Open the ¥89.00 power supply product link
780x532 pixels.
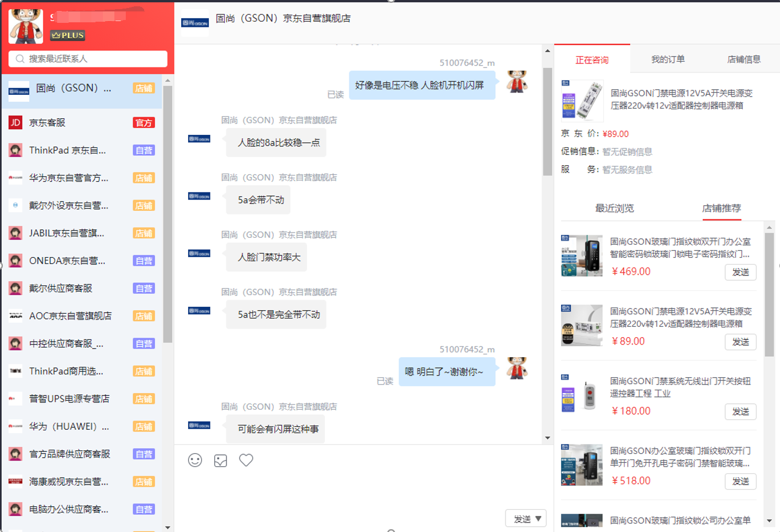(680, 317)
